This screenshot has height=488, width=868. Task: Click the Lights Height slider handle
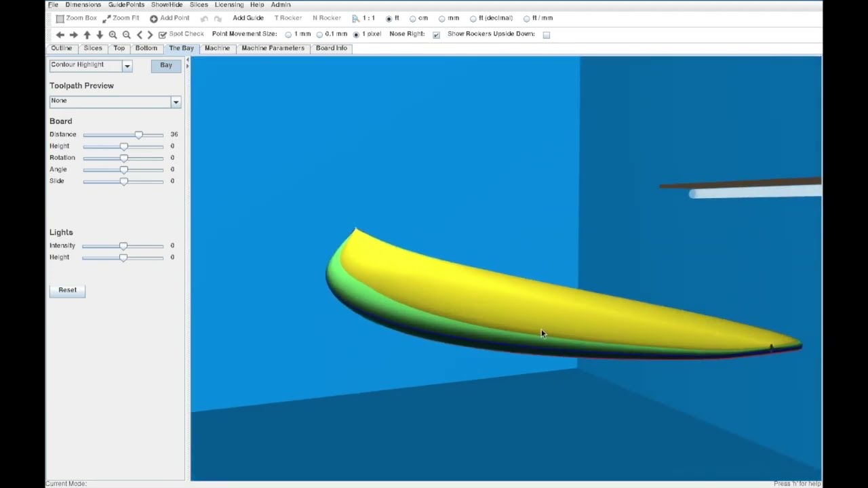coord(123,258)
